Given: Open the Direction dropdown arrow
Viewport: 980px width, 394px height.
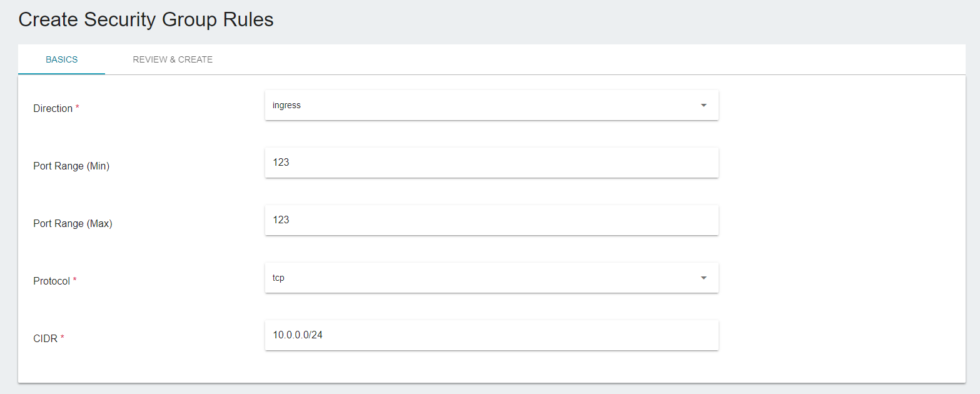Looking at the screenshot, I should click(x=704, y=105).
